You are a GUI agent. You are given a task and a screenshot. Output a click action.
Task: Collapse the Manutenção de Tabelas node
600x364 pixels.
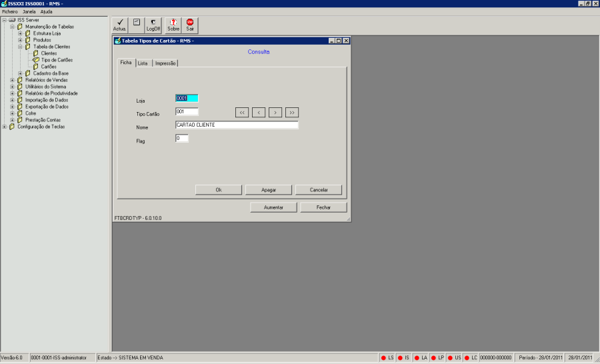tap(12, 27)
